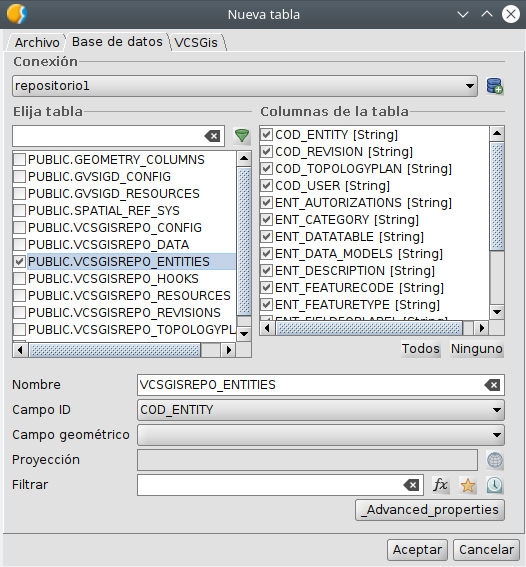Image resolution: width=526 pixels, height=567 pixels.
Task: Switch to the VCSGis tab
Action: coord(196,42)
